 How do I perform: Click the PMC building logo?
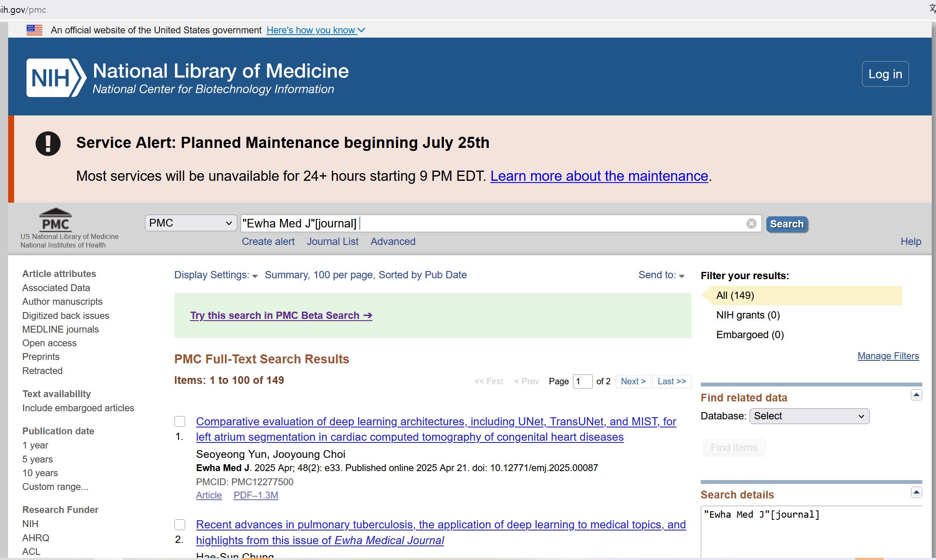[x=56, y=219]
